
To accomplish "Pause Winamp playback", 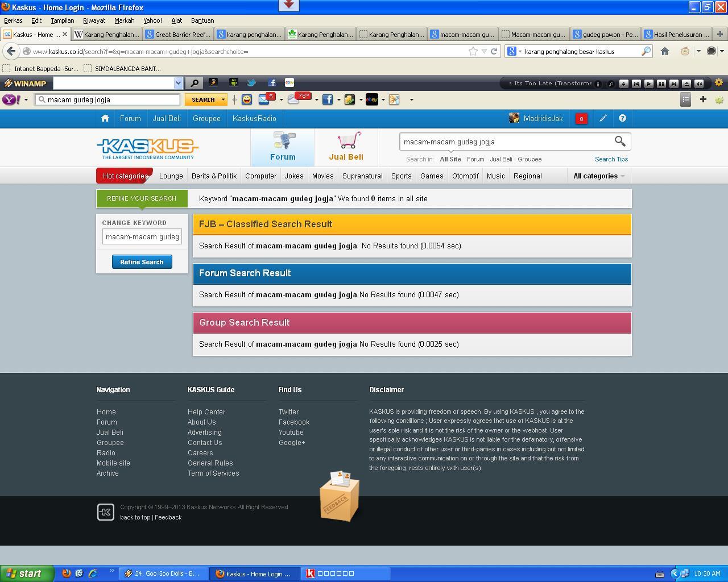I will [x=661, y=84].
